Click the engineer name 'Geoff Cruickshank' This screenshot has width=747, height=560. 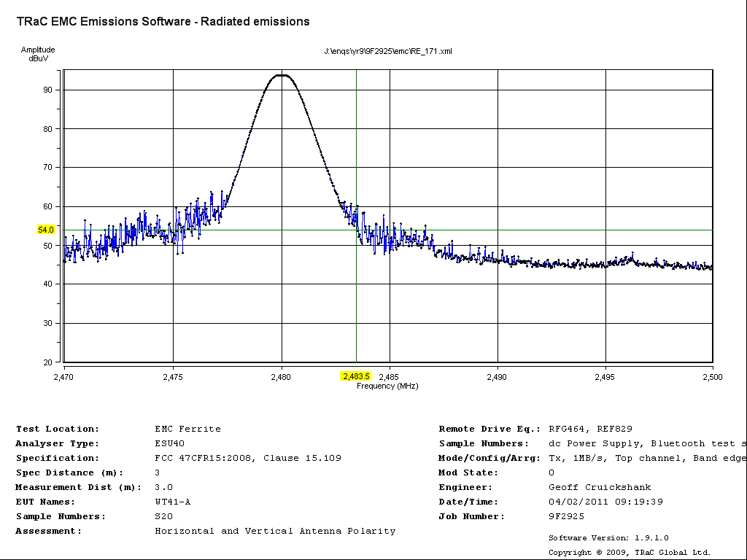(x=600, y=487)
